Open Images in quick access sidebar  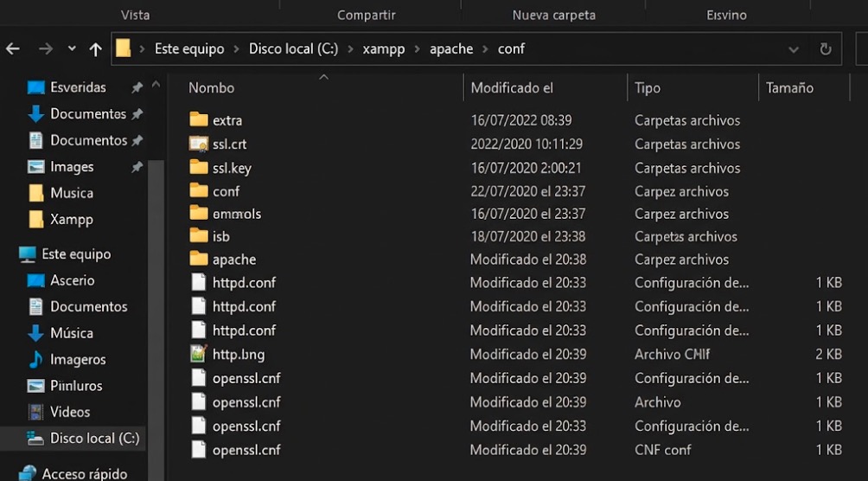coord(72,167)
